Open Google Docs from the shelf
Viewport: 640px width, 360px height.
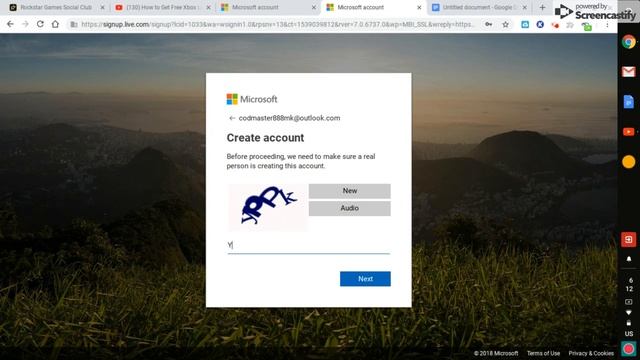pos(629,102)
